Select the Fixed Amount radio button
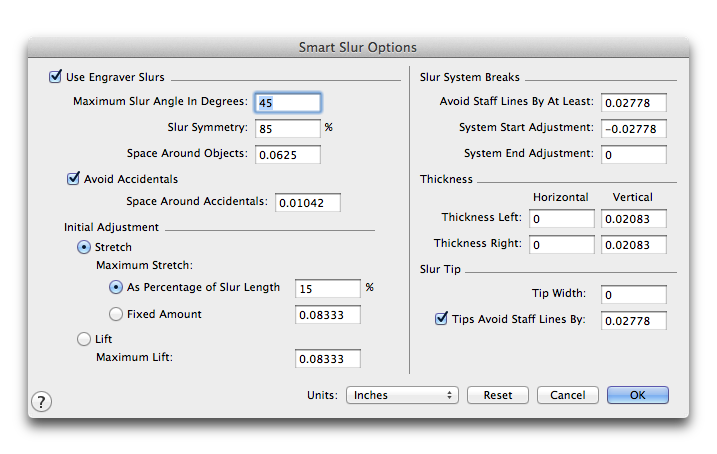The width and height of the screenshot is (717, 454). tap(116, 314)
